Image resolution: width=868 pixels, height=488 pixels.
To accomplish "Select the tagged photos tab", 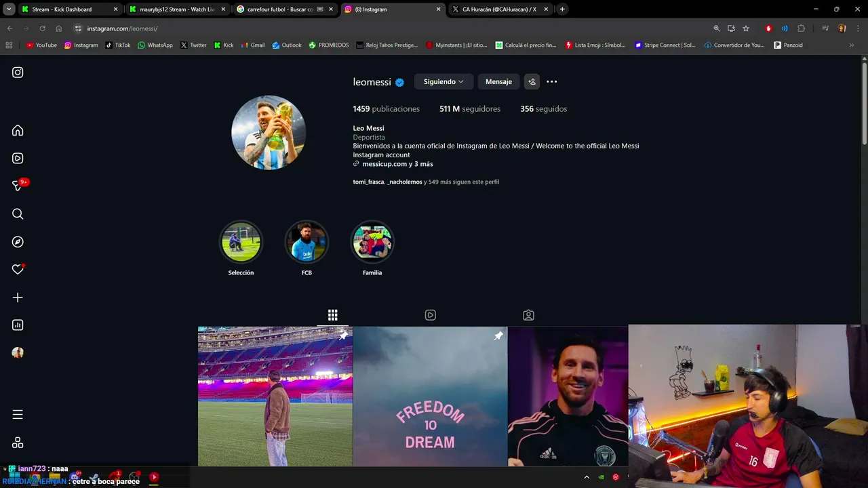I will (x=528, y=315).
